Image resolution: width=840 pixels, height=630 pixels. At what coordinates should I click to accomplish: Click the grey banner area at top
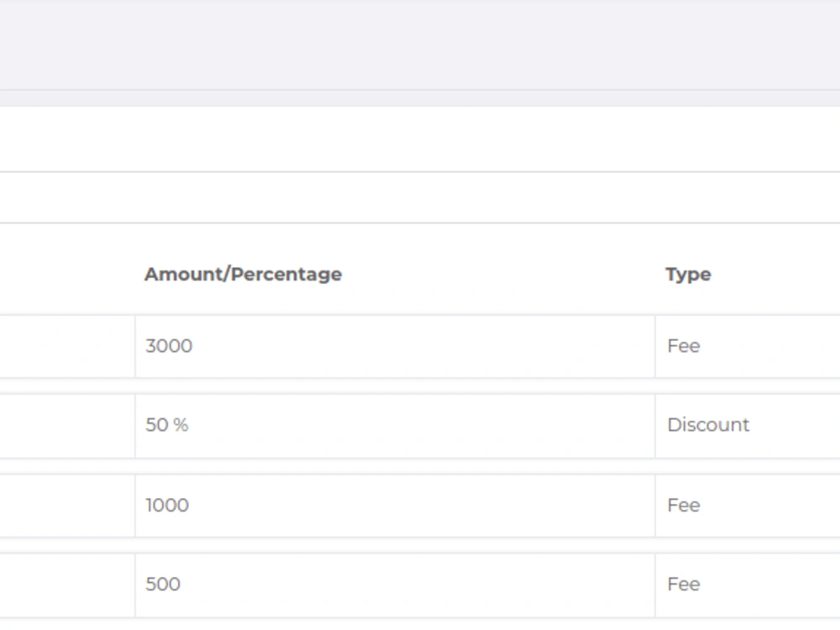[420, 45]
